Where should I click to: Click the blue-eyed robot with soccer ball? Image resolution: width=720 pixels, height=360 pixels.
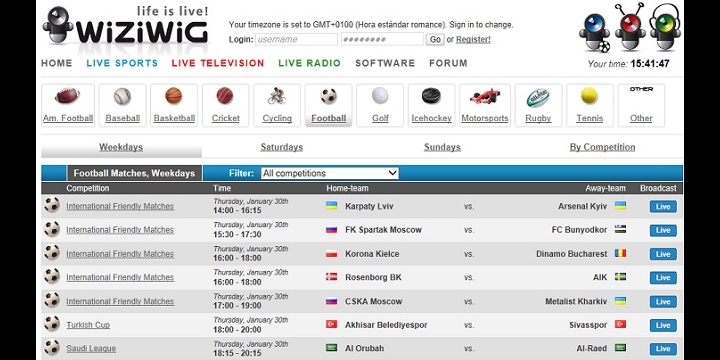pyautogui.click(x=595, y=32)
